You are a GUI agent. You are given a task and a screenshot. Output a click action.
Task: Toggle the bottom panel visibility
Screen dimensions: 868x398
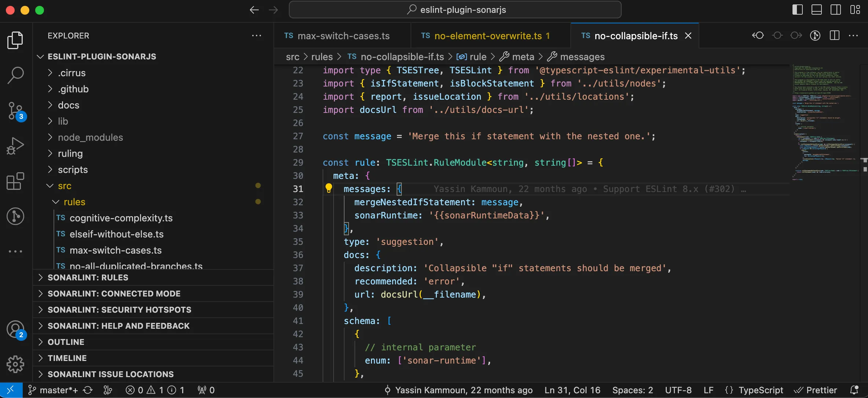coord(817,10)
